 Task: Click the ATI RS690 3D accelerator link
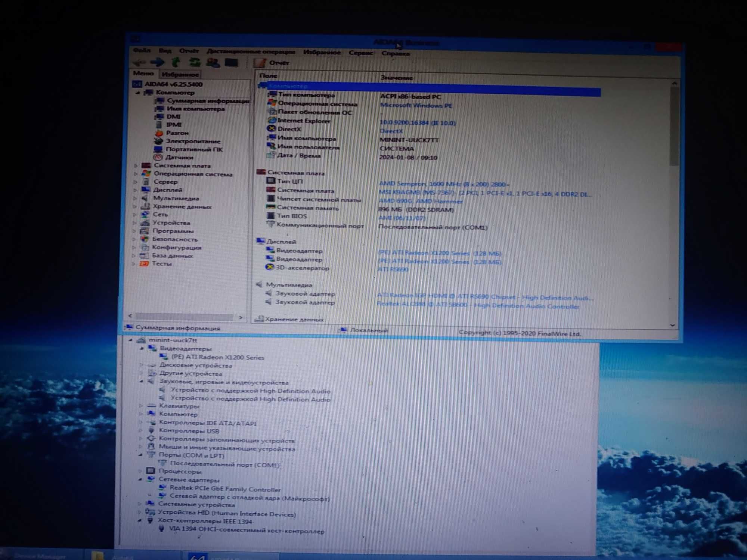click(393, 269)
